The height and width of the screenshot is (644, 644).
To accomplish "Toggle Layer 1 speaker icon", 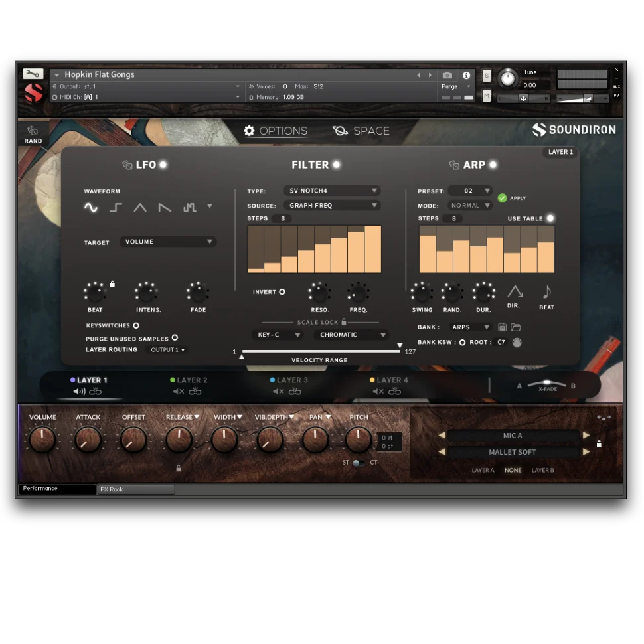I will (79, 392).
